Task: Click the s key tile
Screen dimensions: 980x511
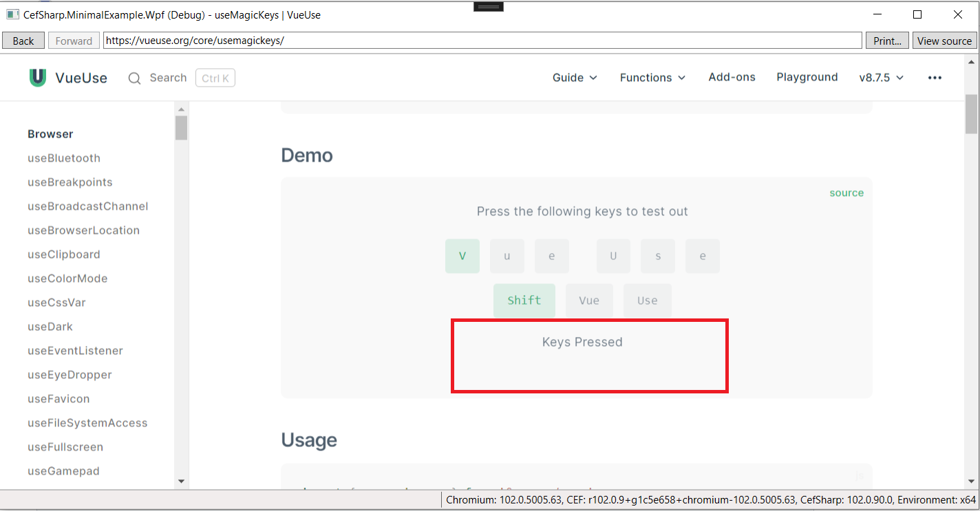Action: tap(658, 256)
